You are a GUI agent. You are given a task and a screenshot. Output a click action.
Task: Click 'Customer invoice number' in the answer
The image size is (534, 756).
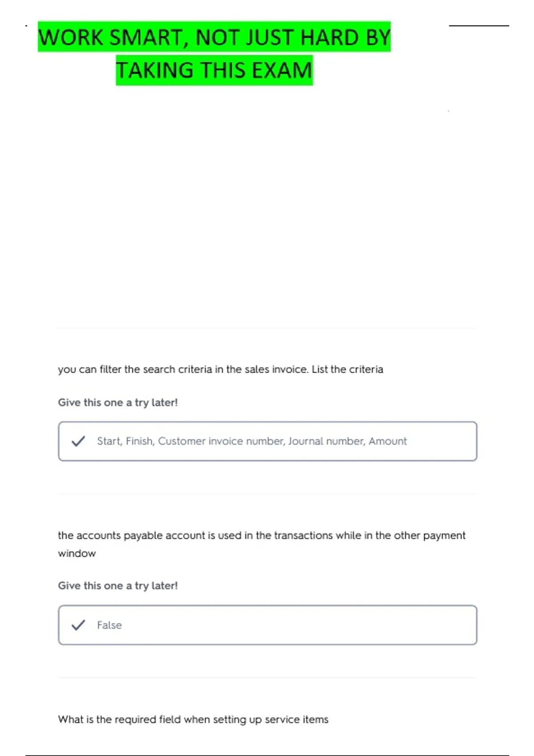pos(221,441)
